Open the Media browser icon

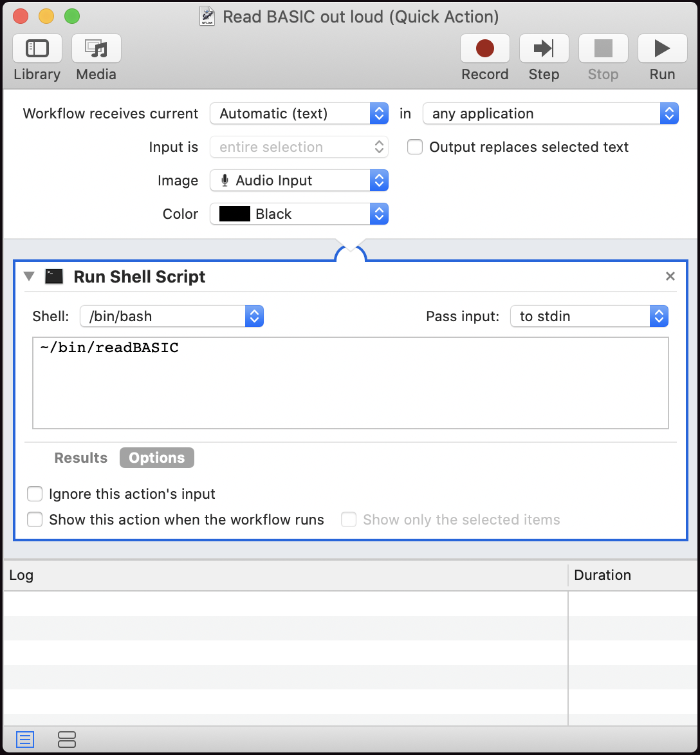(96, 49)
